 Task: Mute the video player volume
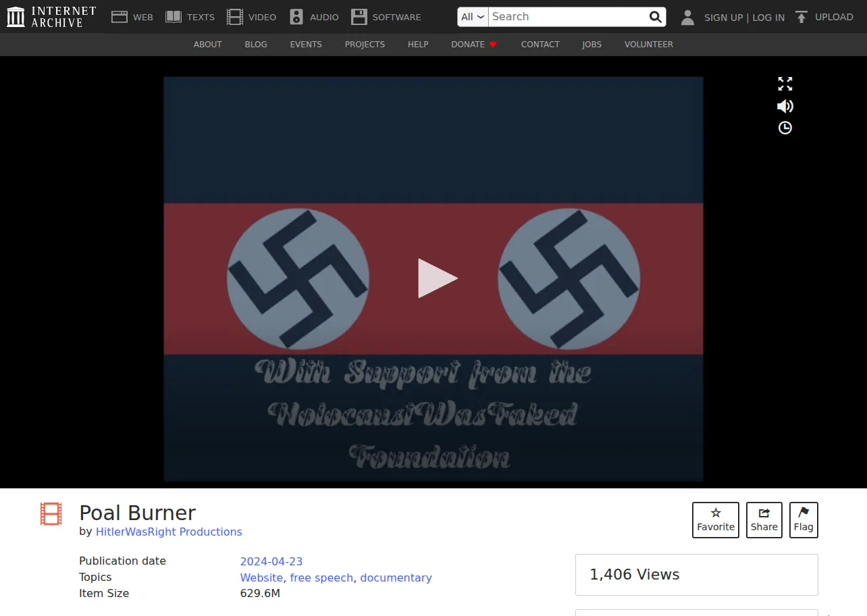[x=785, y=106]
